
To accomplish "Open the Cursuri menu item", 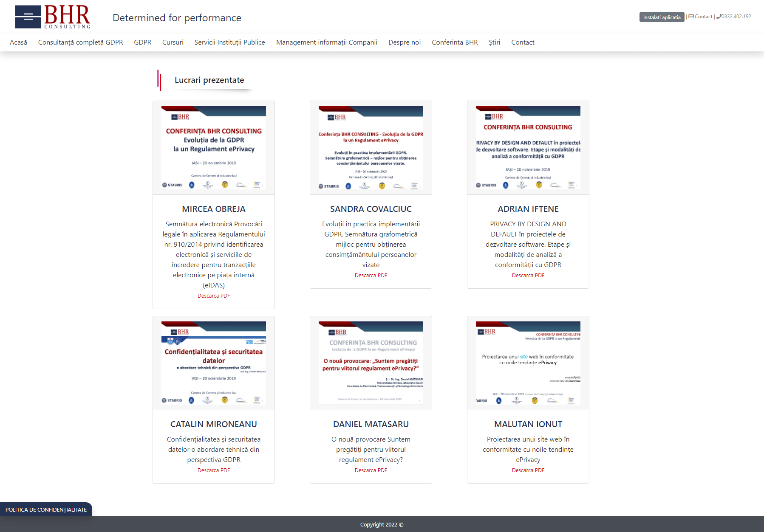I will pyautogui.click(x=173, y=42).
